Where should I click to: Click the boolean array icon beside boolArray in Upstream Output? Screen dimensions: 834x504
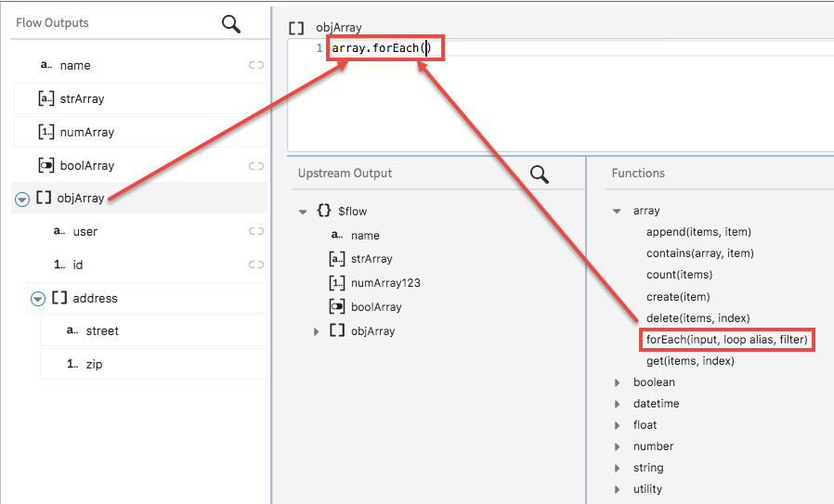[337, 306]
